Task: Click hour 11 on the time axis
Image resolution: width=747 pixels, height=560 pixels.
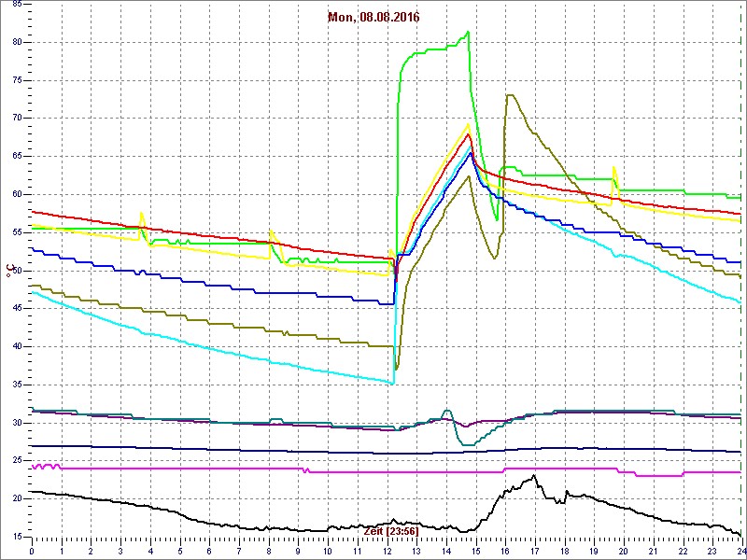Action: [x=357, y=550]
